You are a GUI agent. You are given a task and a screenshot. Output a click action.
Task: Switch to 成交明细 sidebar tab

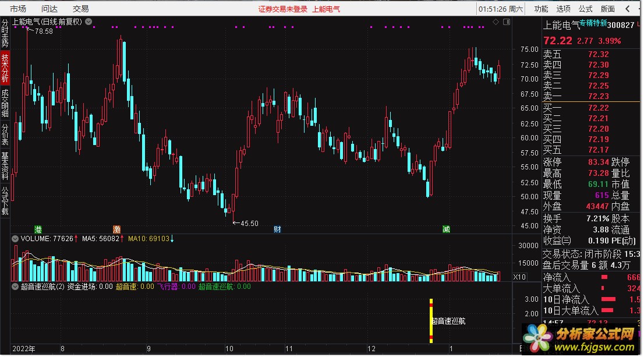[x=5, y=102]
